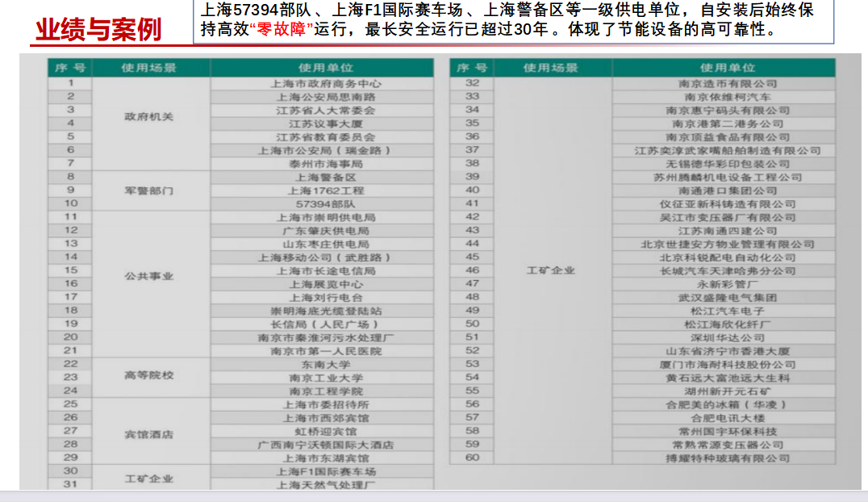This screenshot has height=502, width=868.
Task: Click 北京科锐配电自动化公司
Action: 728,257
